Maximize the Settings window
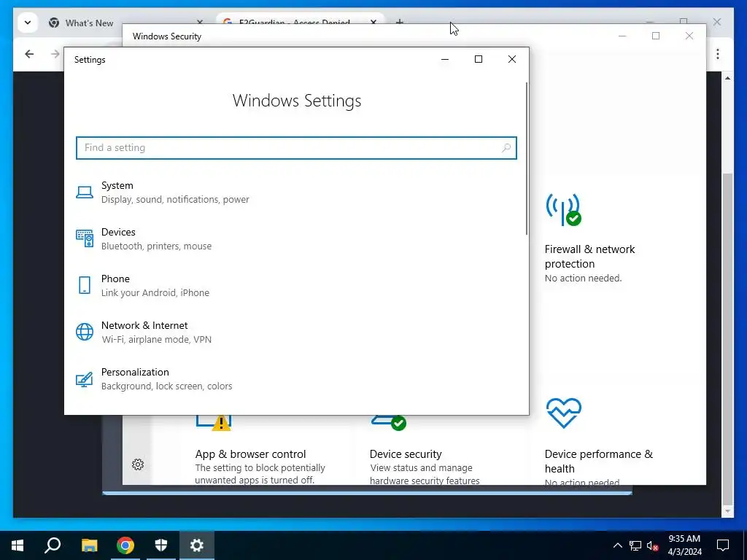The height and width of the screenshot is (560, 747). pyautogui.click(x=479, y=59)
